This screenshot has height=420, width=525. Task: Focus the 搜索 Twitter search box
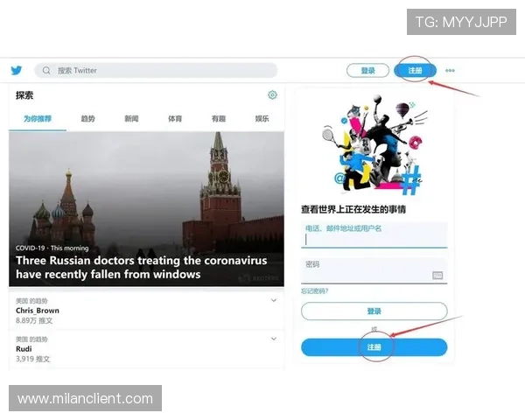click(156, 70)
